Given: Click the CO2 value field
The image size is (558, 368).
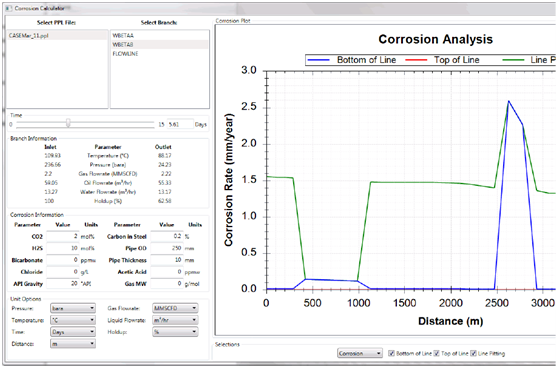Looking at the screenshot, I should 63,236.
